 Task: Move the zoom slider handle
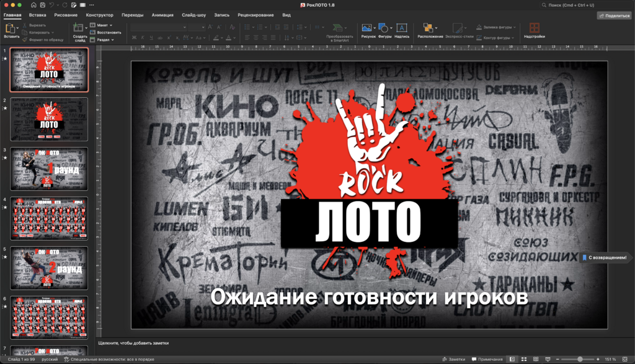(580, 359)
